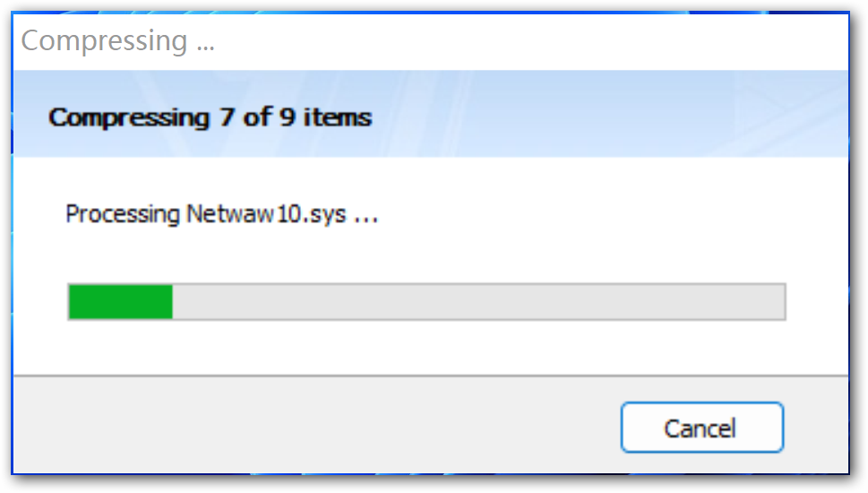Screen dimensions: 868x493
Task: Click the word "Processing" in status line
Action: (123, 215)
